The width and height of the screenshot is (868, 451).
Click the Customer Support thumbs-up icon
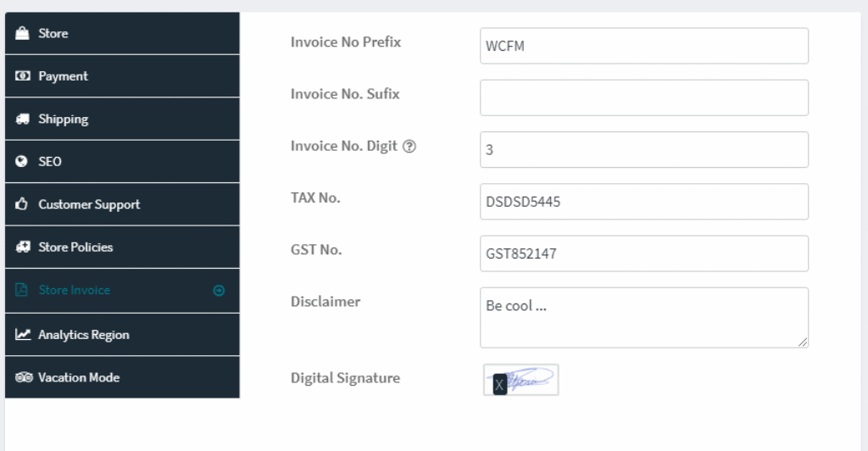[x=23, y=204]
